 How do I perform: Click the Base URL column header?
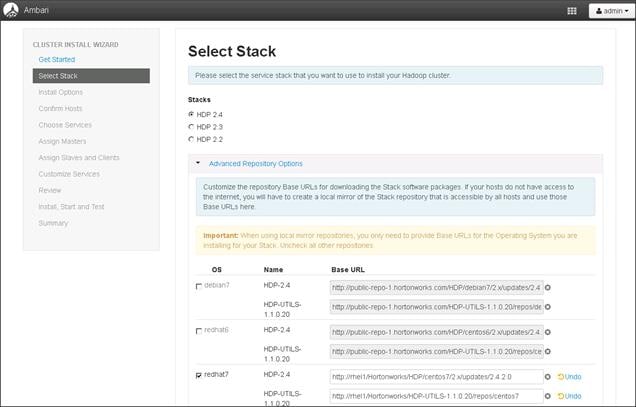(x=348, y=269)
